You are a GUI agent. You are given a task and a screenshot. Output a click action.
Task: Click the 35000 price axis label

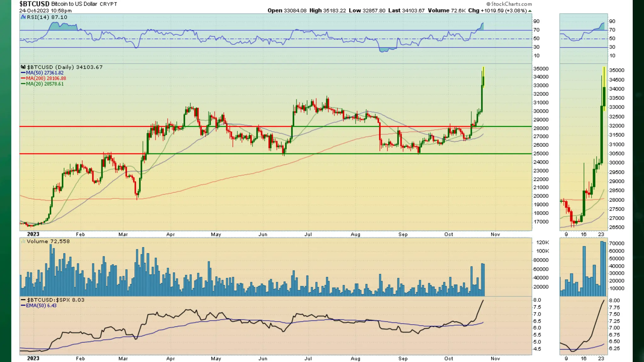pos(541,69)
